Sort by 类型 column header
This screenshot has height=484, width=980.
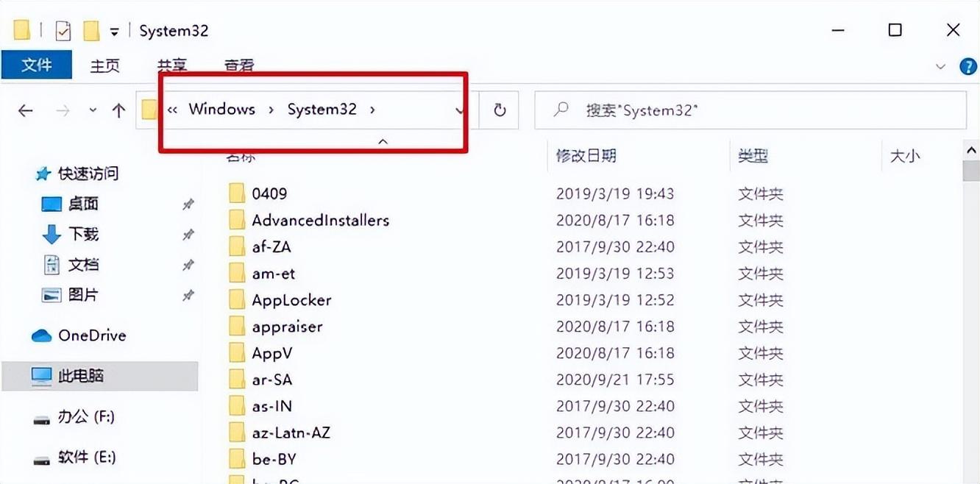(x=753, y=156)
